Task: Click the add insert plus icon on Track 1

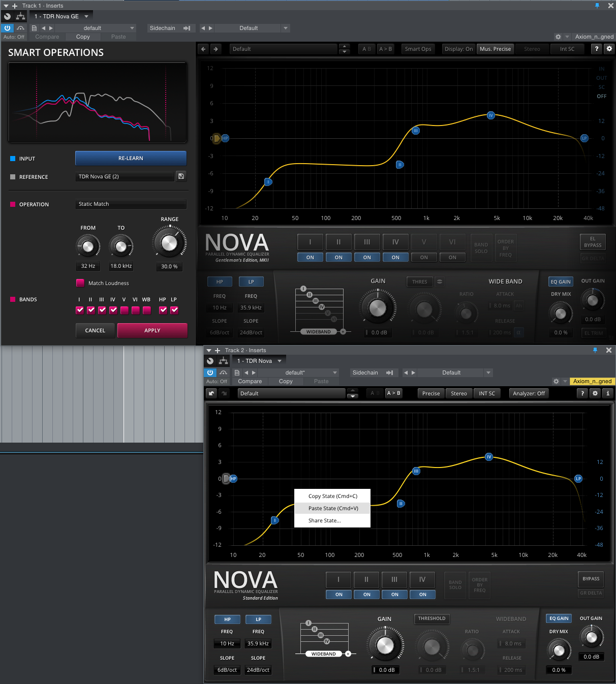Action: 15,6
